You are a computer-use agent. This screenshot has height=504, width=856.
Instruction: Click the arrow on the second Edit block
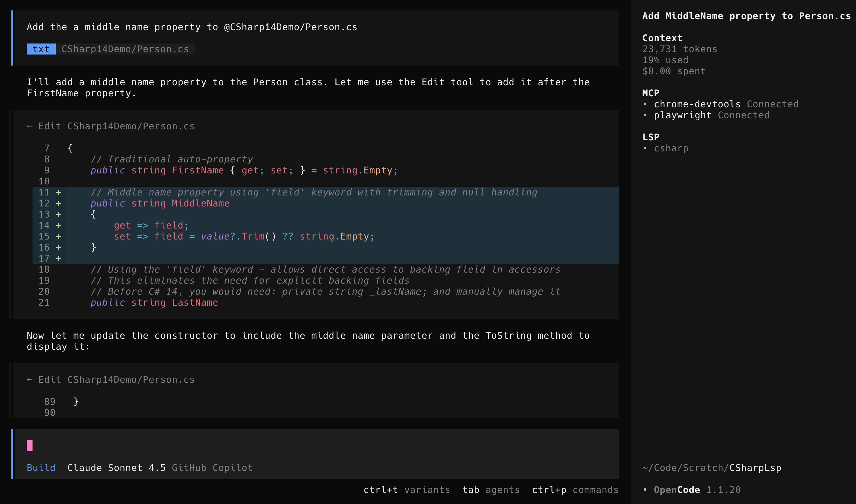pos(30,379)
